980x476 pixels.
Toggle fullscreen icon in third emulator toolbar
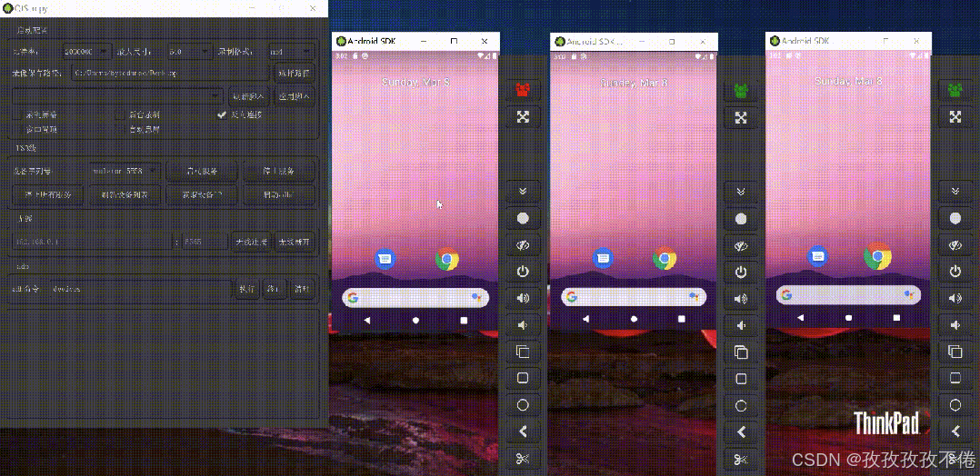pyautogui.click(x=955, y=116)
